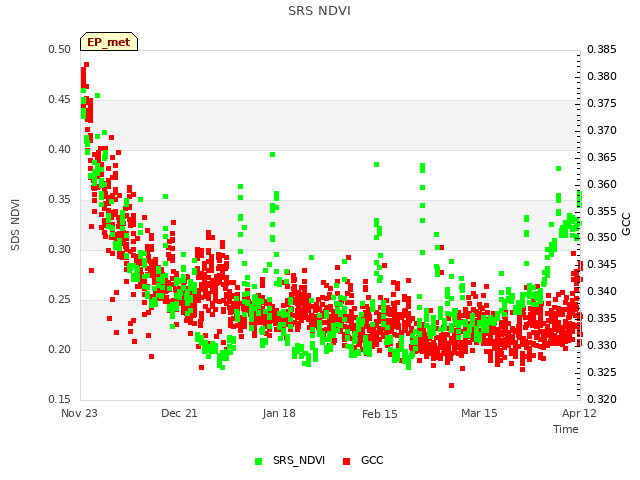
Task: Click the 0.345 right axis value
Action: [602, 264]
